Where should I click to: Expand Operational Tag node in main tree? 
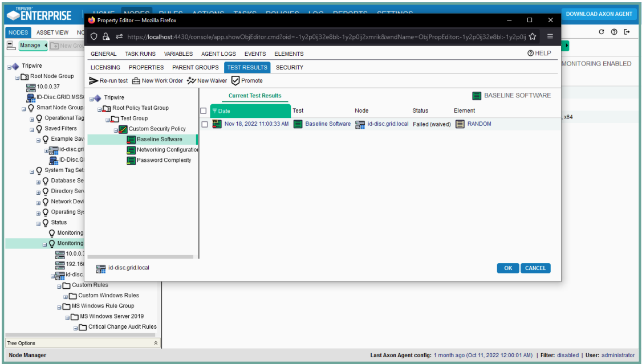(32, 120)
